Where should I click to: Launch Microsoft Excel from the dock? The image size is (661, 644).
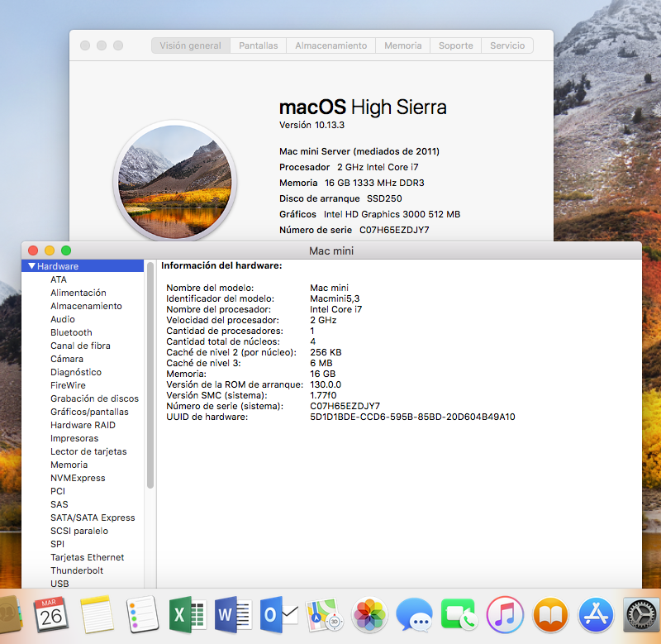click(187, 615)
